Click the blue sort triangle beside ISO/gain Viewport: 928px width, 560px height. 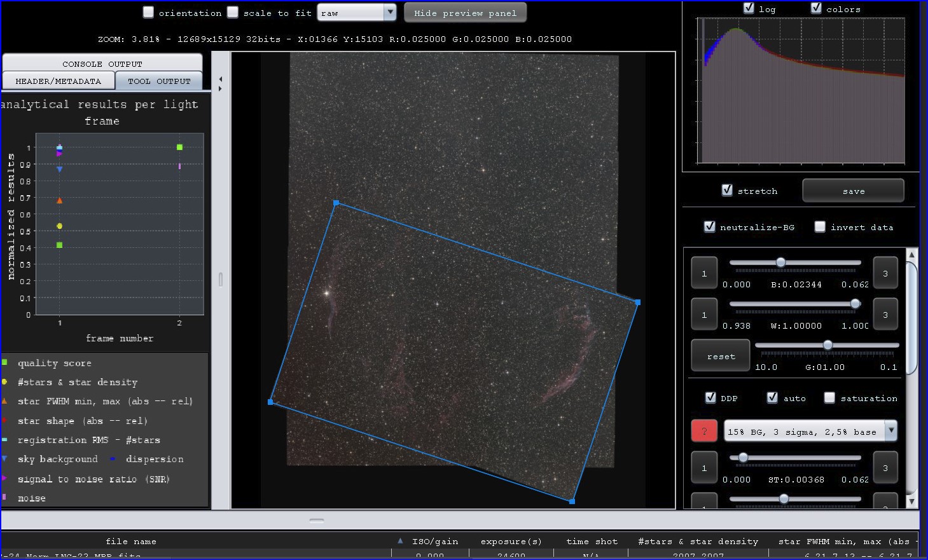pos(400,540)
